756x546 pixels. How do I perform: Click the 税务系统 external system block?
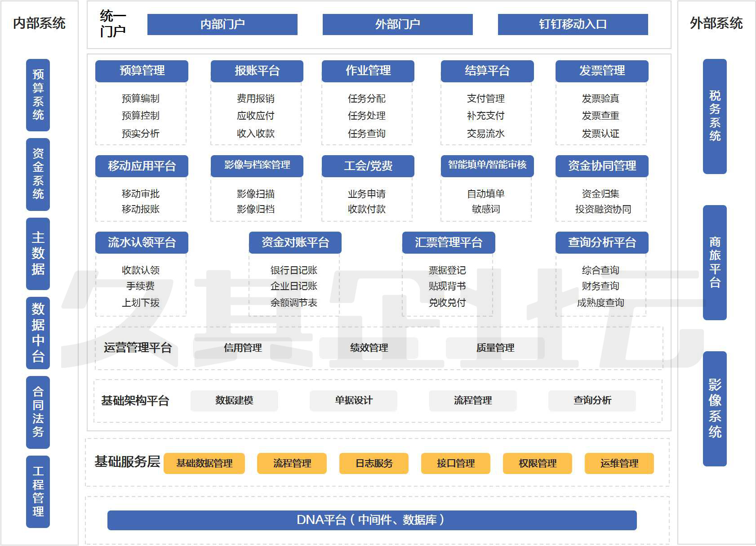click(715, 116)
